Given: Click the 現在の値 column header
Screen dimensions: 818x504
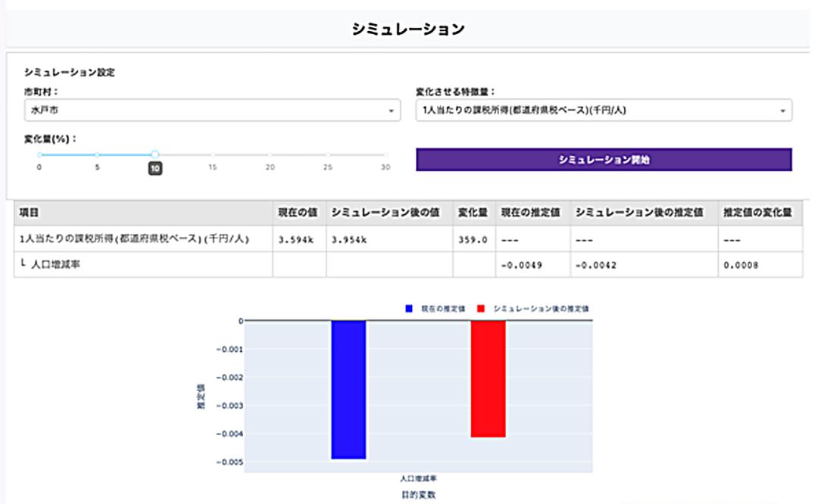Looking at the screenshot, I should click(x=299, y=213).
